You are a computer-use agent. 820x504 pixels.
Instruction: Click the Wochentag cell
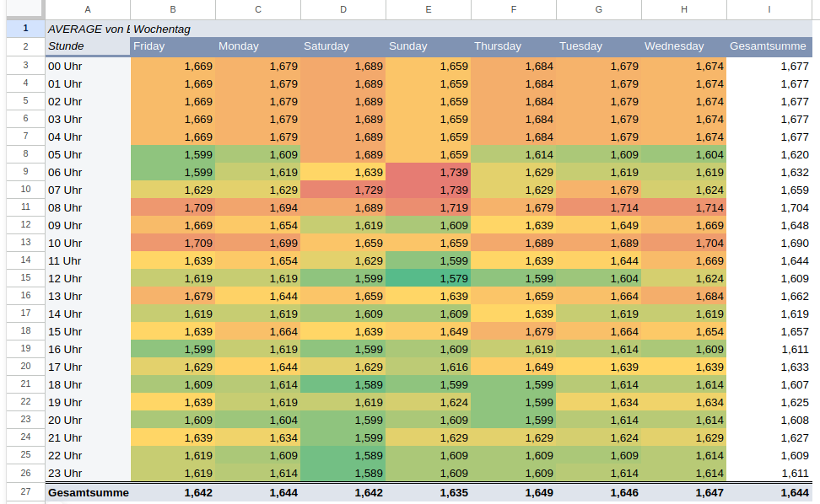click(x=173, y=29)
